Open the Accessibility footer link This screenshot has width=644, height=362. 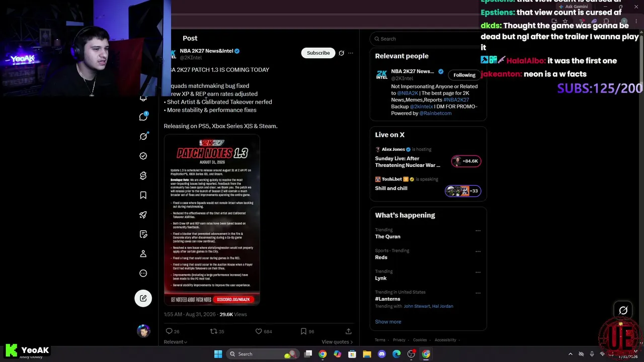coord(445,340)
